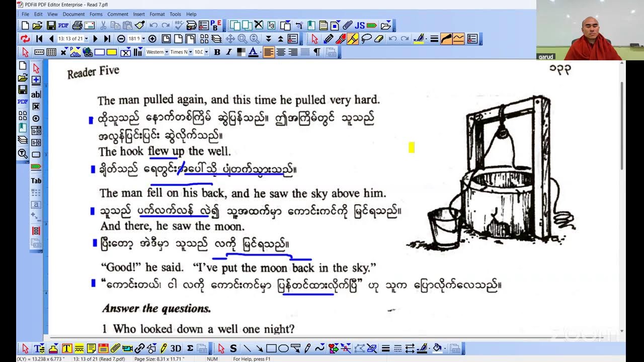Click the JS JavaScript icon
The width and height of the screenshot is (644, 362).
tap(360, 25)
